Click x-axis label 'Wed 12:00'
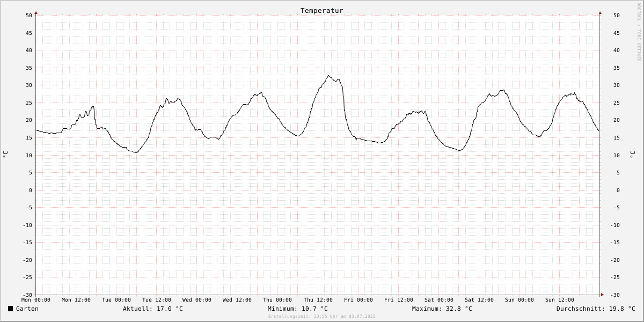Image resolution: width=644 pixels, height=322 pixels. (237, 300)
